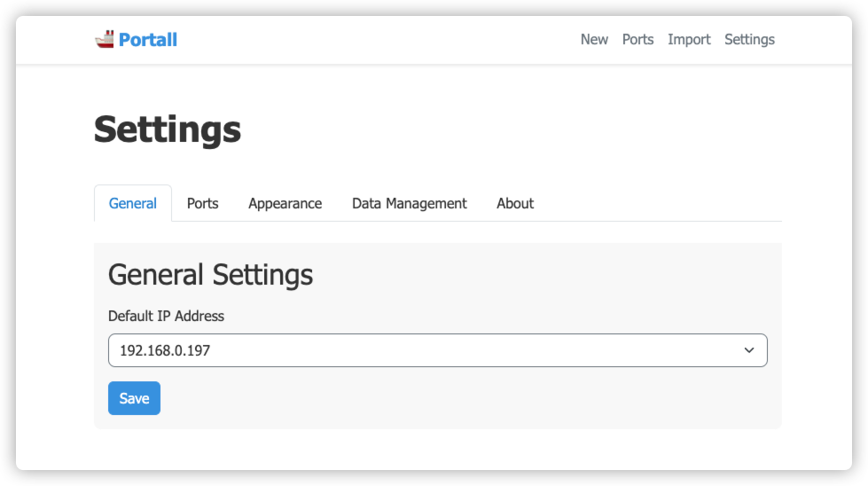Select the General settings tab
This screenshot has width=868, height=486.
[x=133, y=204]
